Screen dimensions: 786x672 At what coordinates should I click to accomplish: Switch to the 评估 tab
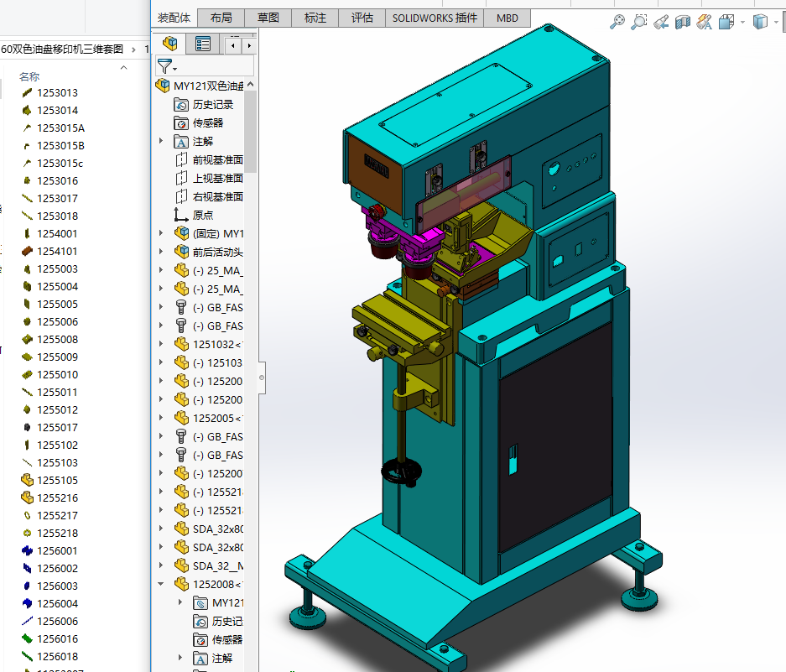point(362,18)
